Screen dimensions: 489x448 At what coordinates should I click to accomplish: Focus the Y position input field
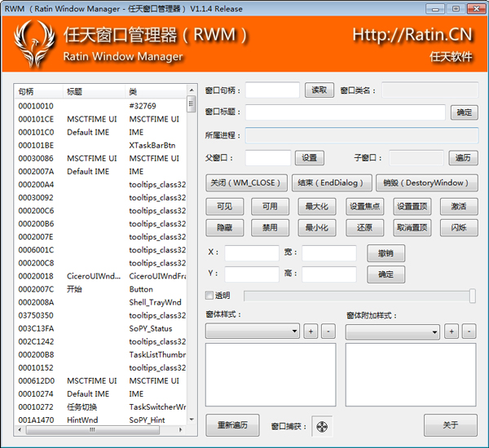point(252,274)
